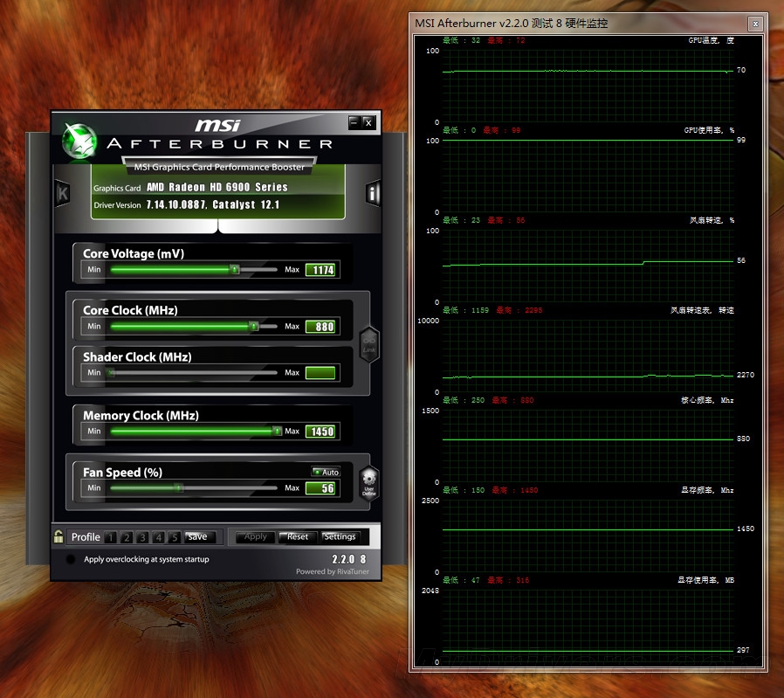Image resolution: width=784 pixels, height=698 pixels.
Task: Open the information i side button
Action: tap(373, 193)
